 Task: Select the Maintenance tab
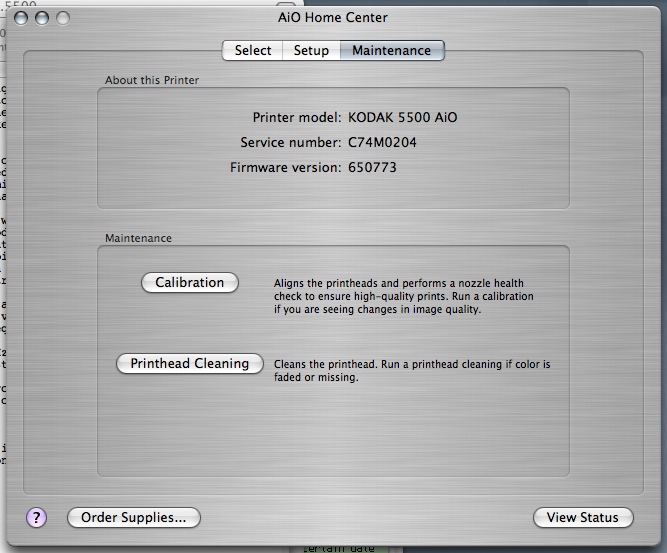391,50
